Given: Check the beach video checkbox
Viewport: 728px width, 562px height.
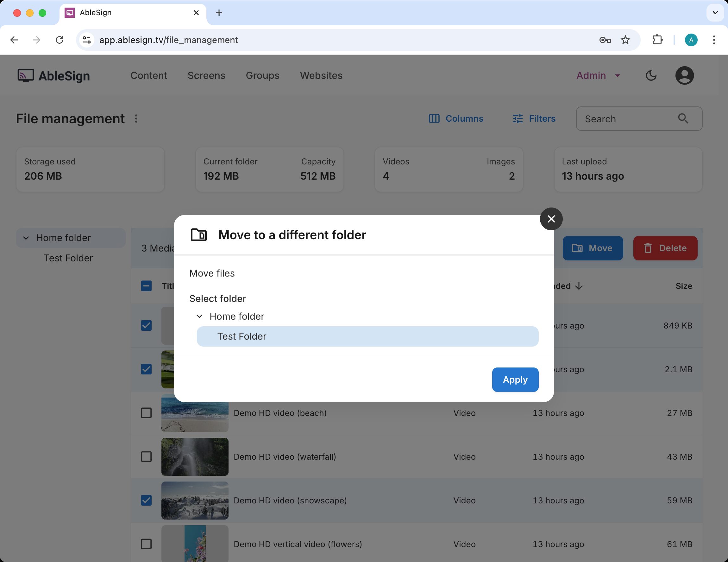Looking at the screenshot, I should coord(146,413).
